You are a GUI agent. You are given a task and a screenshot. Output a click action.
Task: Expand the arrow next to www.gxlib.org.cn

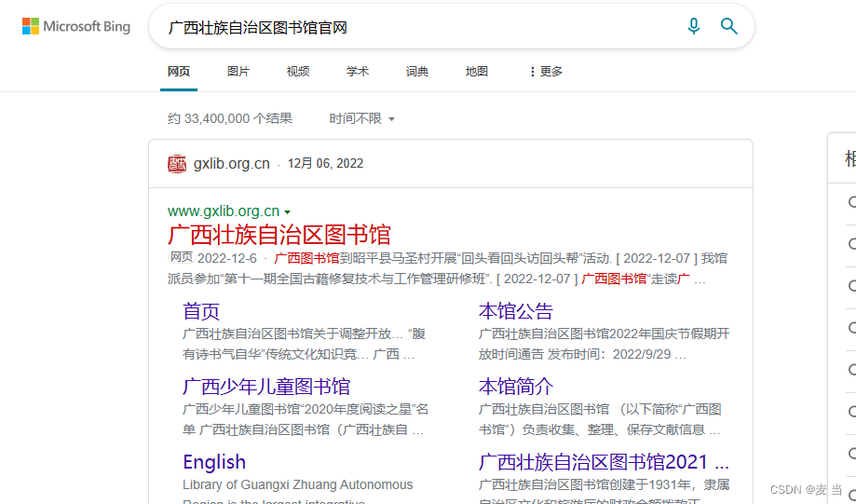(x=288, y=212)
